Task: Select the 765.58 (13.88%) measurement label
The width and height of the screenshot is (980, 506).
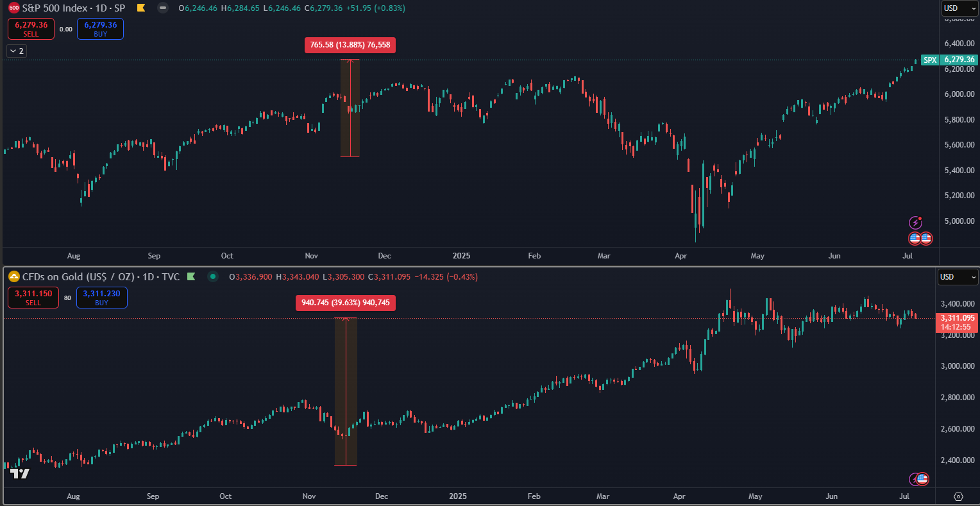Action: point(350,45)
